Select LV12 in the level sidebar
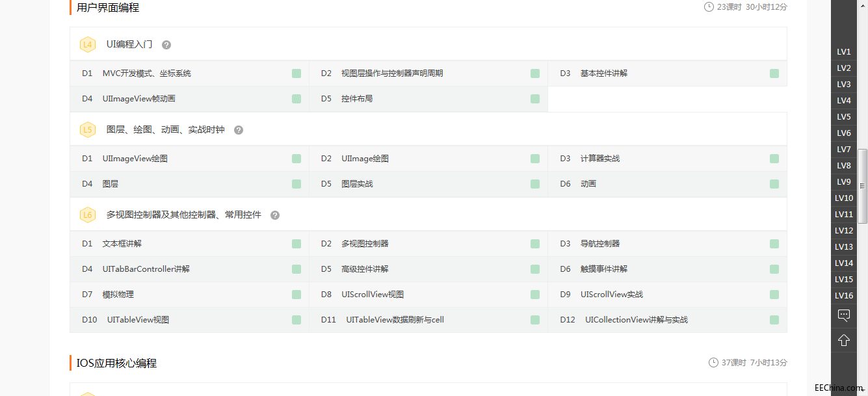 [x=844, y=231]
